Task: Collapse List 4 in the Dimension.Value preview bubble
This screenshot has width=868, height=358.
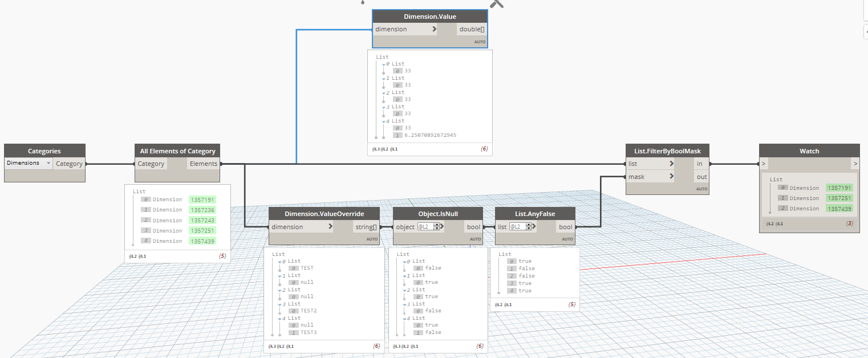Action: click(383, 120)
